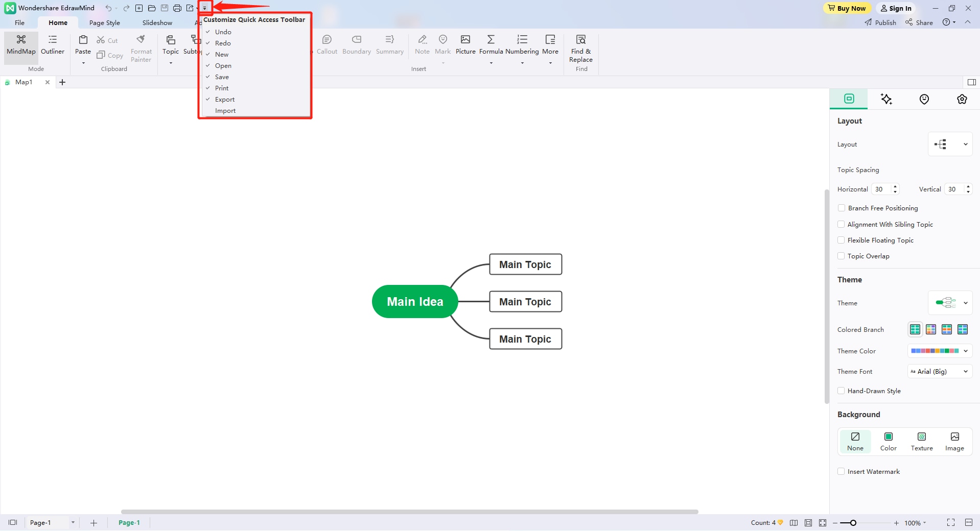Viewport: 980px width, 531px height.
Task: Select the first Colored Branch style
Action: pyautogui.click(x=915, y=329)
